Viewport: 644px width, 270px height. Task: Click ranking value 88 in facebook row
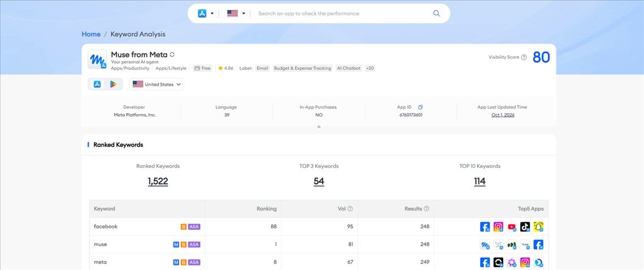tap(273, 227)
